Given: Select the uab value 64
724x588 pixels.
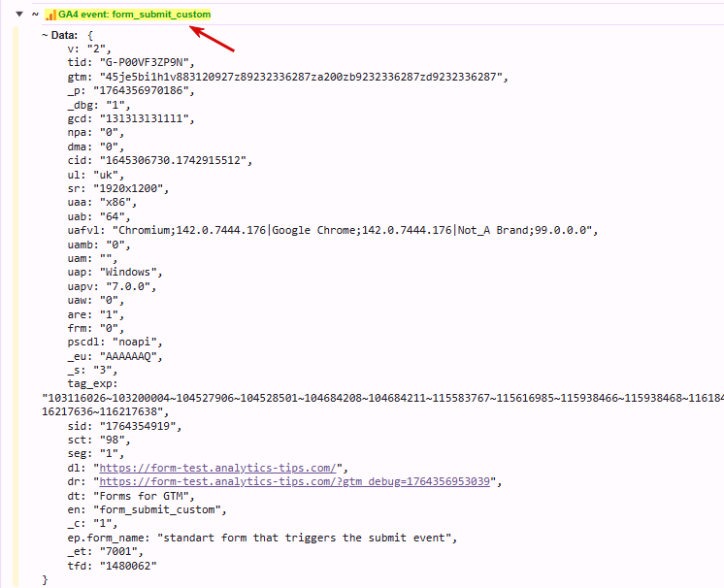Looking at the screenshot, I should pyautogui.click(x=113, y=216).
